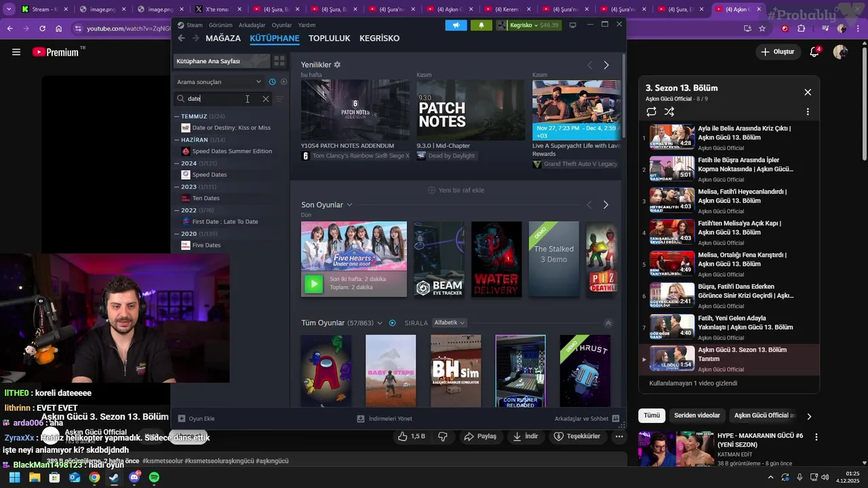Open Steam menu in Steam window
The image size is (868, 488).
tap(194, 25)
